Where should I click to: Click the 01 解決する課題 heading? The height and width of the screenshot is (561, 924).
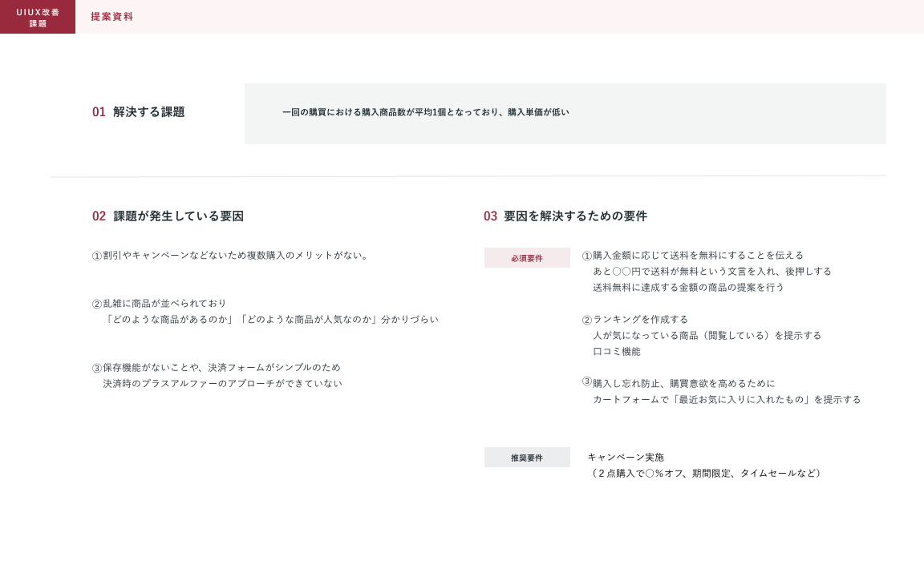[139, 112]
